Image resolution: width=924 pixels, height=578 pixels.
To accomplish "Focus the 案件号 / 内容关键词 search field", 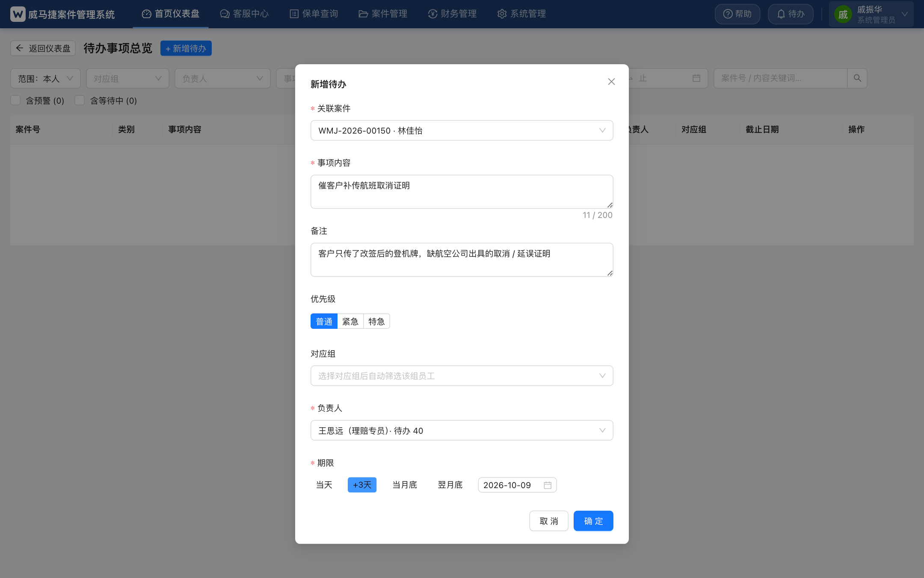I will tap(780, 78).
